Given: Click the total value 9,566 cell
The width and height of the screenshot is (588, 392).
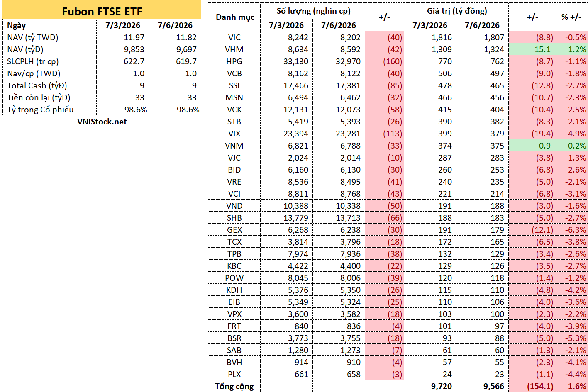Looking at the screenshot, I should (x=482, y=386).
